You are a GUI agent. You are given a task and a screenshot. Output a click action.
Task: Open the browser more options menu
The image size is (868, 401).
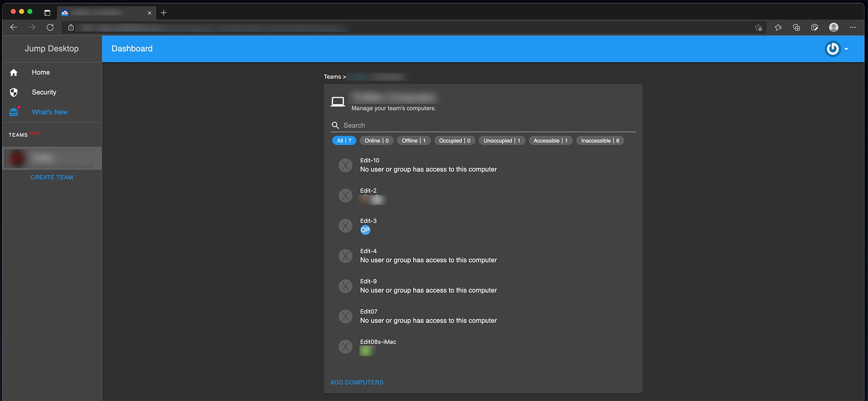click(x=853, y=28)
